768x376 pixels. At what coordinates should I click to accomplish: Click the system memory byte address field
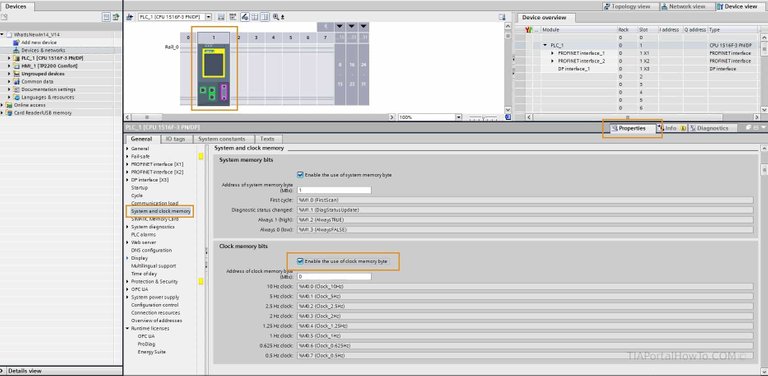(334, 190)
